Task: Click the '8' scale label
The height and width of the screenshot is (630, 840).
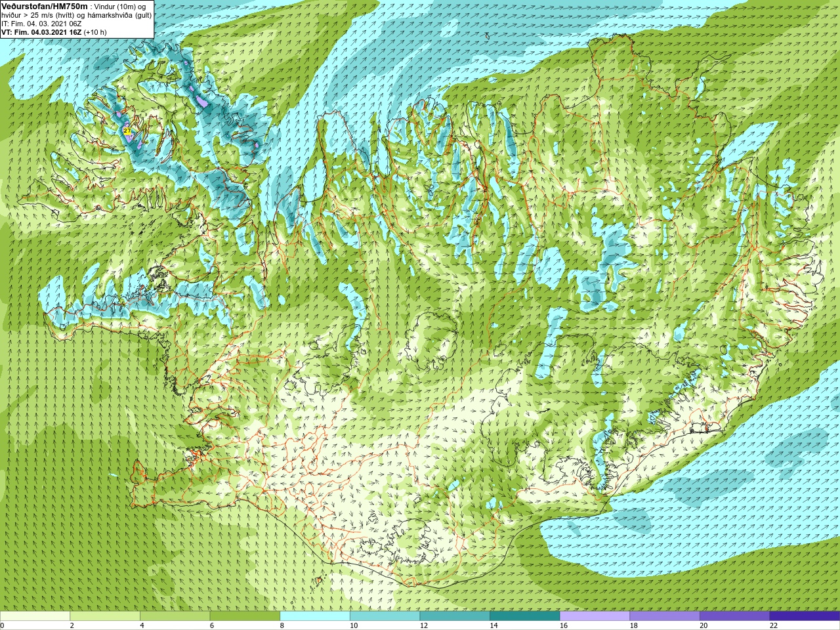Action: tap(283, 625)
